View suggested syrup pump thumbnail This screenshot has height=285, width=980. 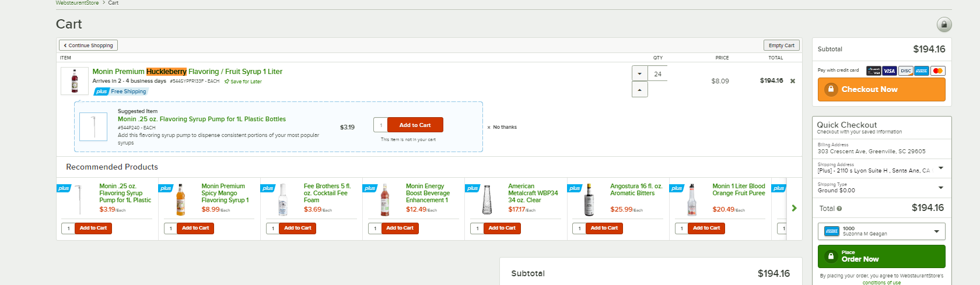93,126
